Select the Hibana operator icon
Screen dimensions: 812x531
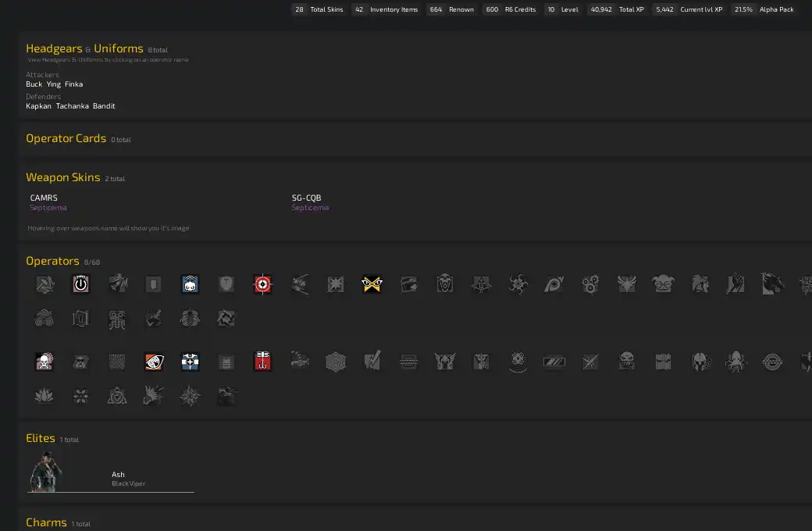(518, 284)
